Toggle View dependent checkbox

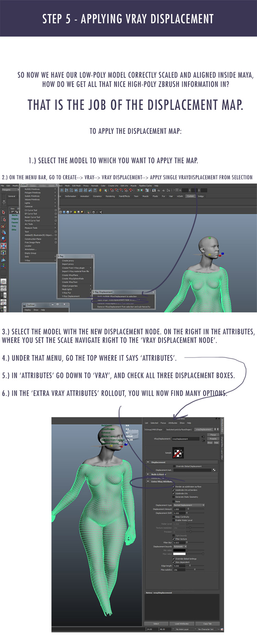point(173,562)
